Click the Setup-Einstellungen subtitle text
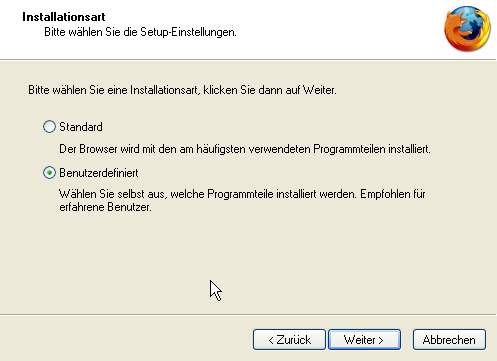 coord(140,32)
